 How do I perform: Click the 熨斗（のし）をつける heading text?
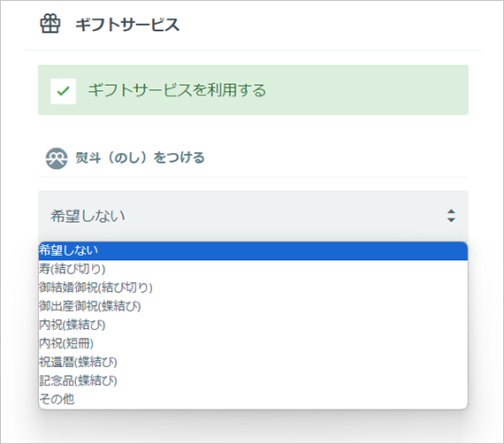(140, 157)
